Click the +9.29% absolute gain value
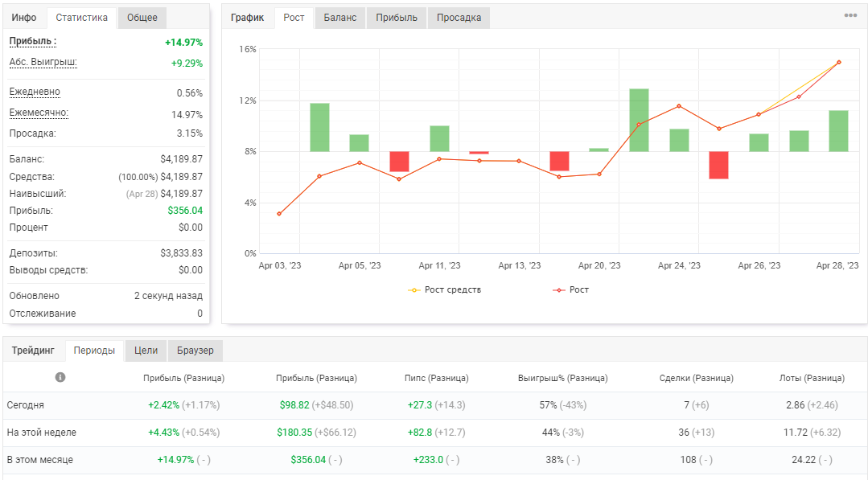This screenshot has width=868, height=480. (x=187, y=64)
